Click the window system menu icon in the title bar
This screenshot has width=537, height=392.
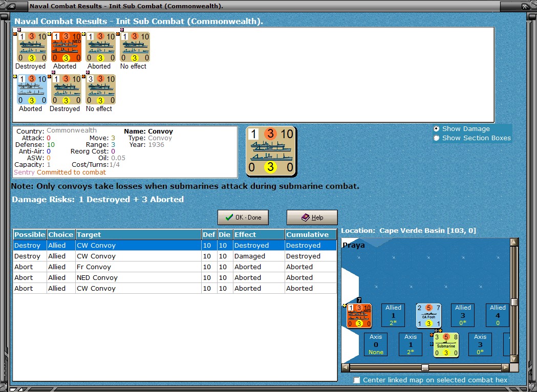(x=11, y=6)
